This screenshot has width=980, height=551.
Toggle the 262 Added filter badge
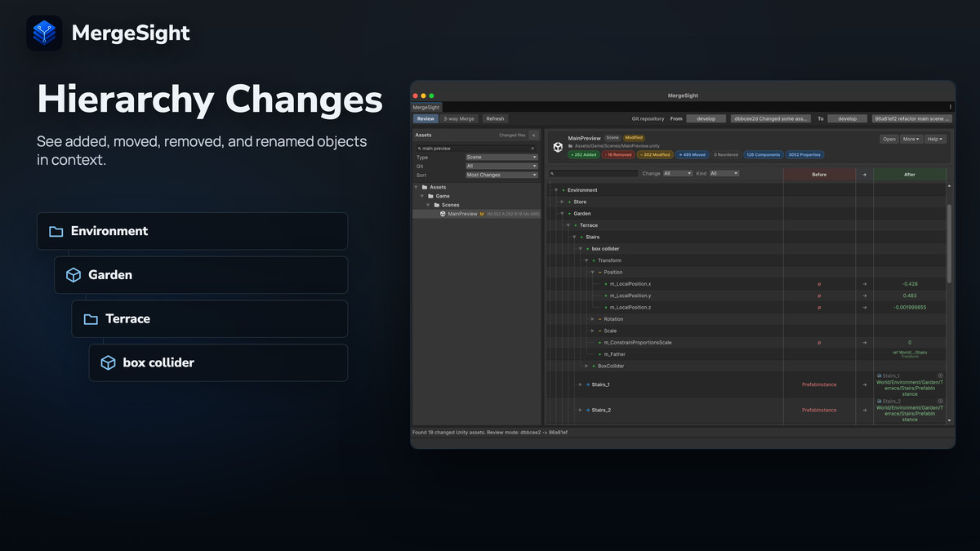point(585,154)
